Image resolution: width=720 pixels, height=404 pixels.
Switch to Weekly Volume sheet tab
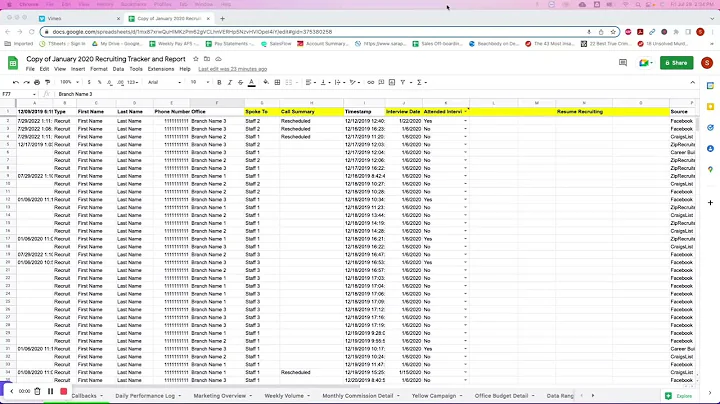pos(284,396)
